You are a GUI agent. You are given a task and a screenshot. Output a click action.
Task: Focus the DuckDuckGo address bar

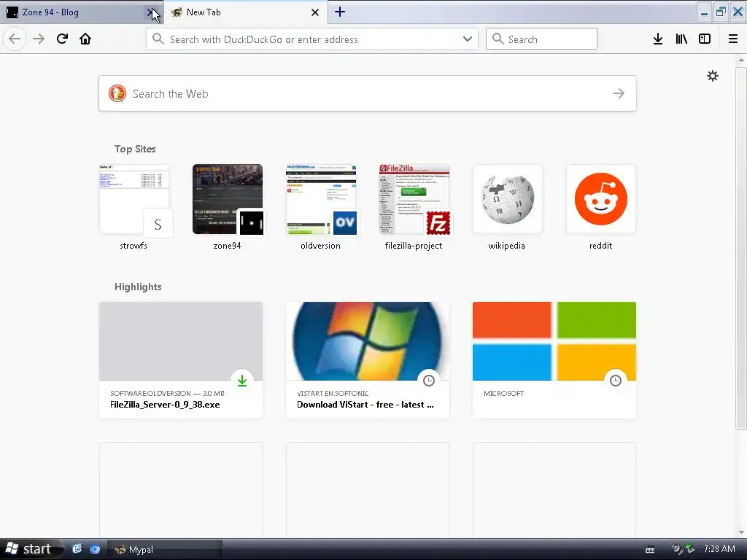tap(312, 39)
